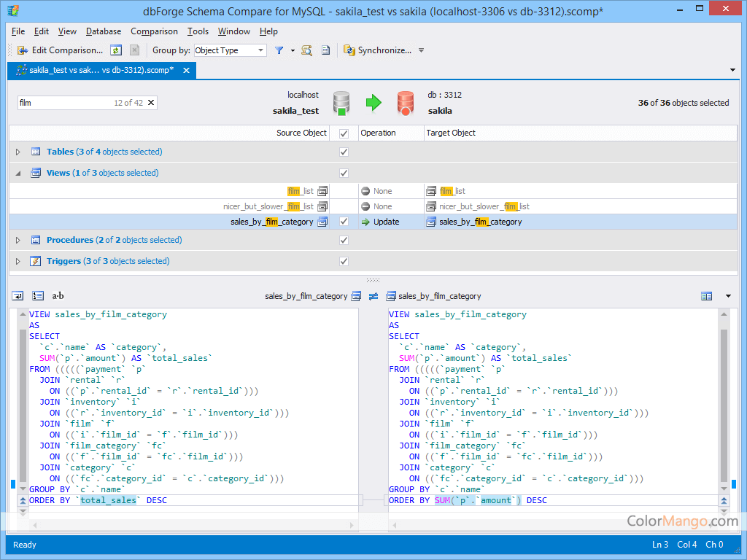Viewport: 747px width, 560px height.
Task: Open the Group by Object Type combo box
Action: tap(230, 50)
